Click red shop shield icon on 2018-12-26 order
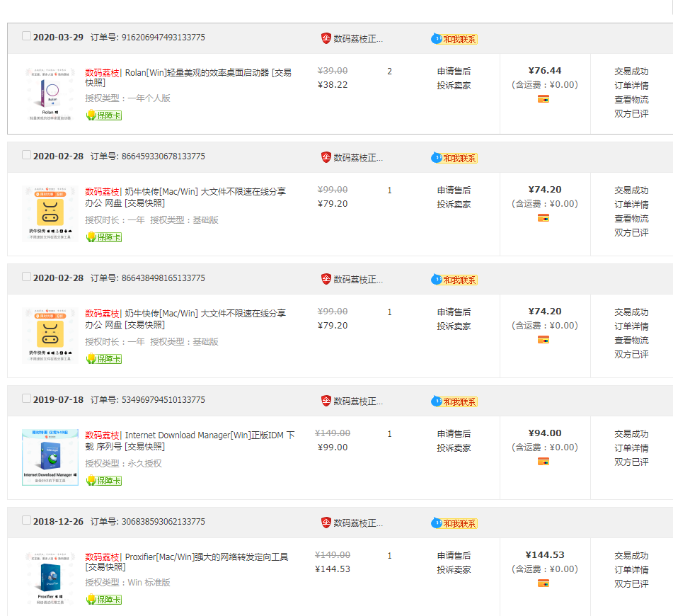Viewport: 673px width, 616px height. click(326, 523)
